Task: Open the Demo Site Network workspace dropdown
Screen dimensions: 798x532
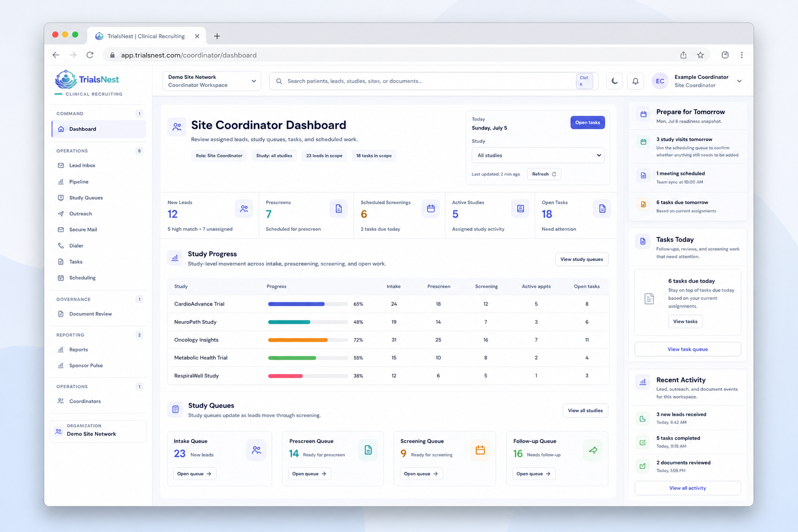Action: [x=212, y=81]
